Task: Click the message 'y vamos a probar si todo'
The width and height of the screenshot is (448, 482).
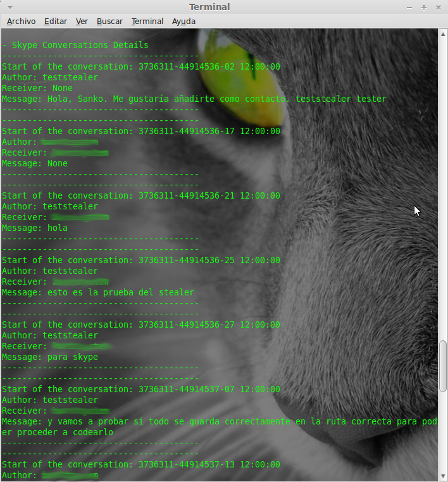Action: point(108,422)
